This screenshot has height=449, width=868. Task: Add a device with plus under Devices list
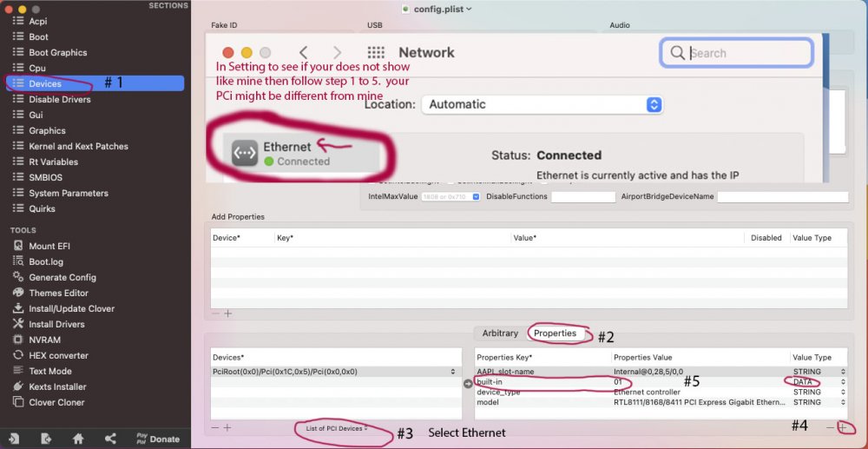click(x=227, y=427)
